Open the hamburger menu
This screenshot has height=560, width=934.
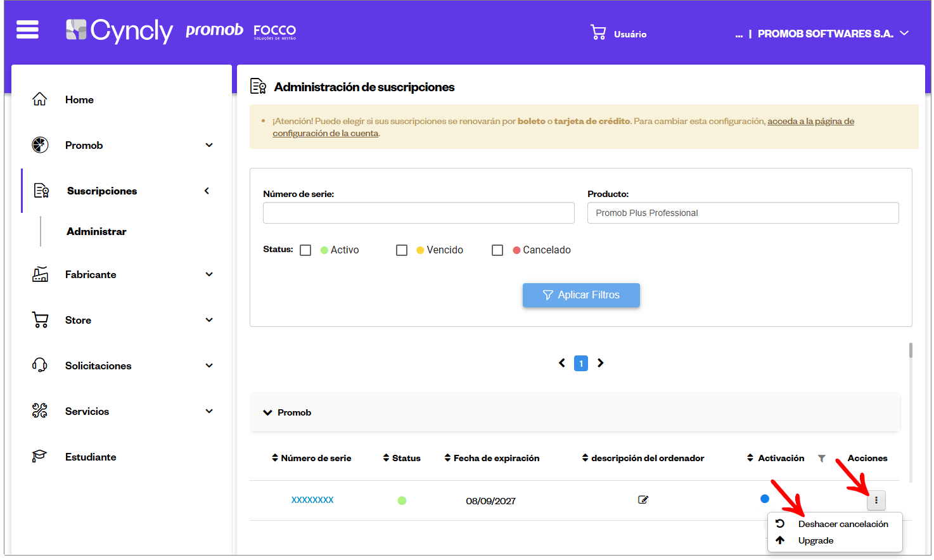click(x=27, y=30)
